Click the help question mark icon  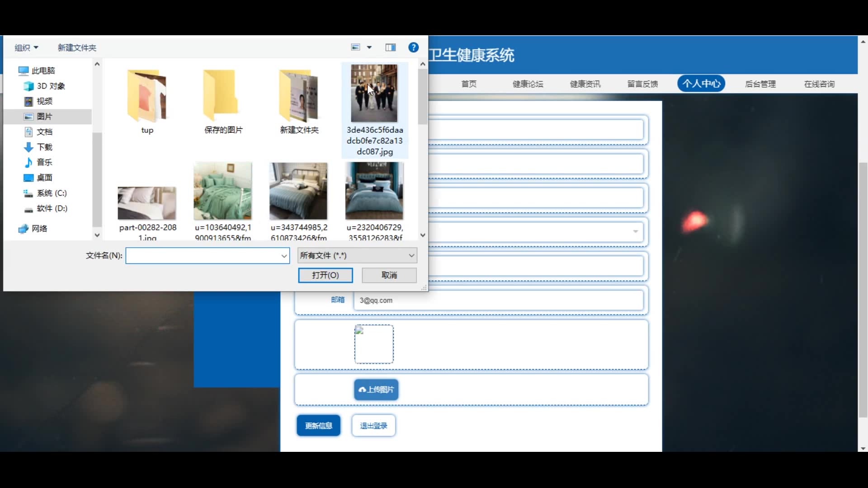413,47
